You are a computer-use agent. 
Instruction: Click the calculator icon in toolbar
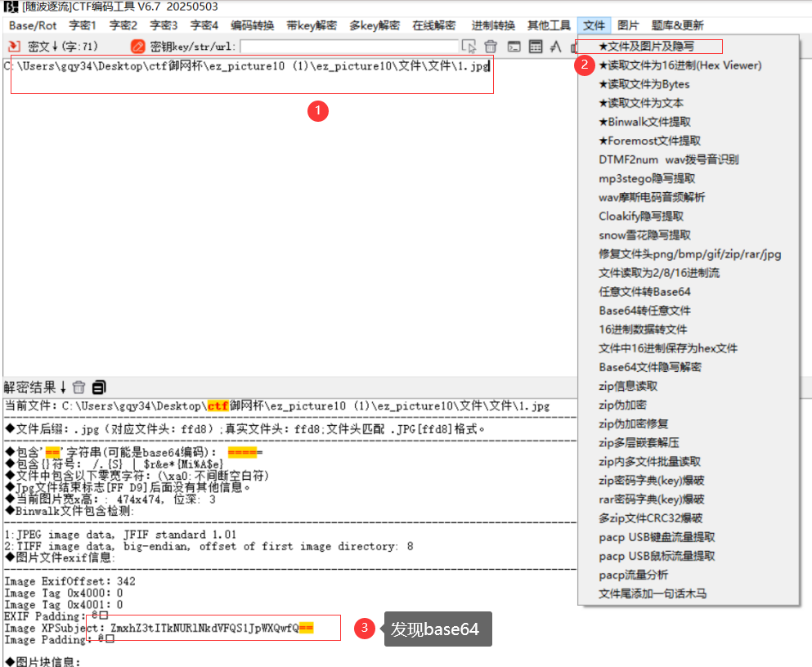click(x=536, y=47)
